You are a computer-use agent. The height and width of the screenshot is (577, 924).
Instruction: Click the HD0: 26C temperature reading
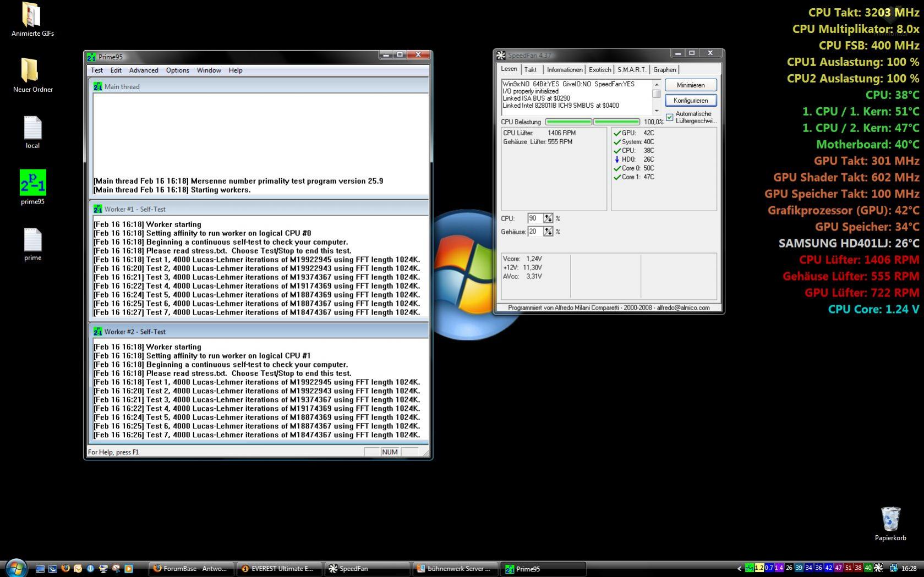click(x=634, y=160)
